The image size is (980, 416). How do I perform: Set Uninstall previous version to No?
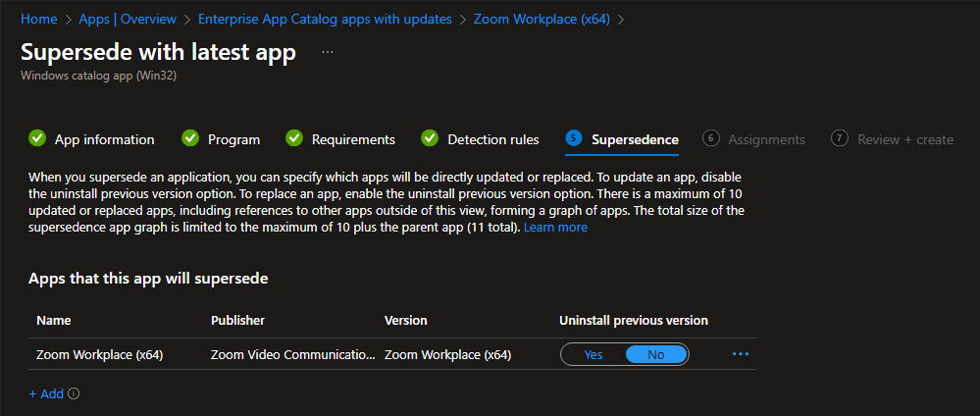[x=656, y=355]
